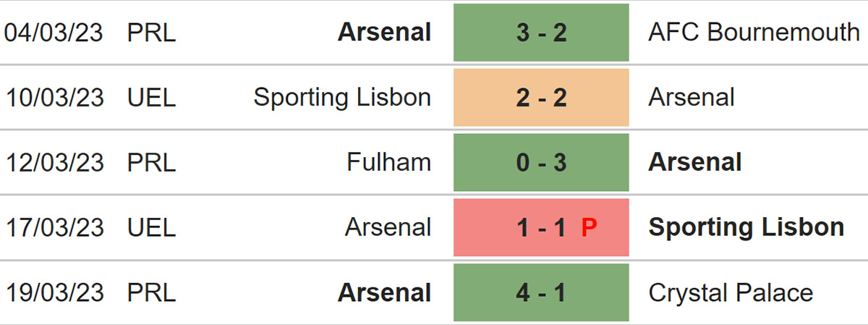Click bold Sporting Lisbon away team

746,227
